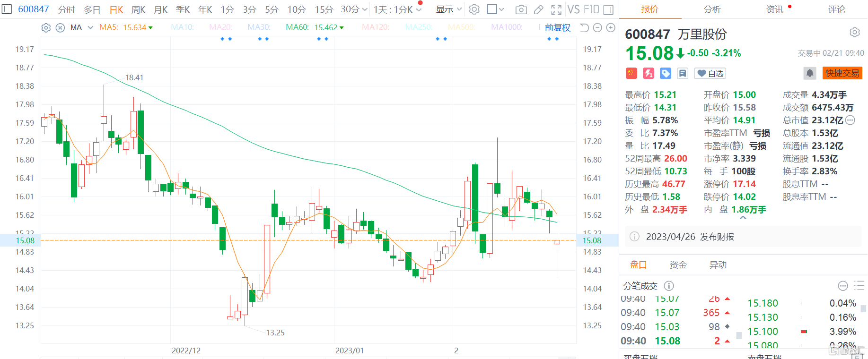The width and height of the screenshot is (868, 359).
Task: Enter fullscreen chart mode
Action: coord(556,9)
